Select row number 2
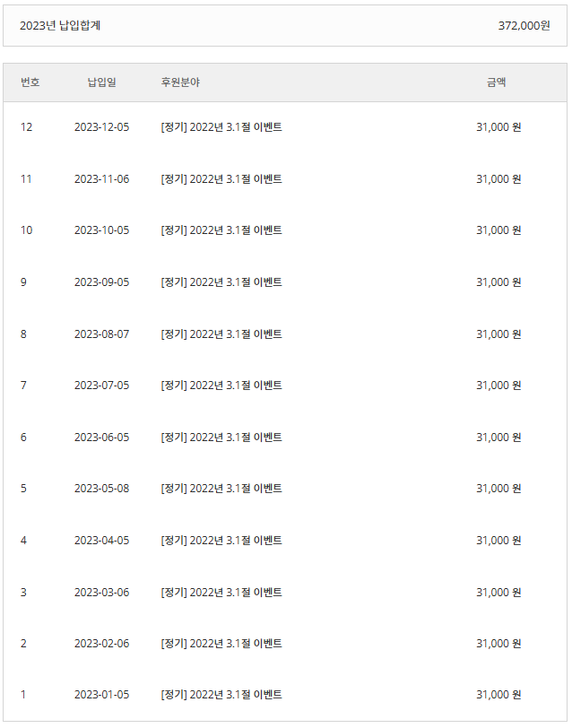This screenshot has height=728, width=572. click(23, 644)
